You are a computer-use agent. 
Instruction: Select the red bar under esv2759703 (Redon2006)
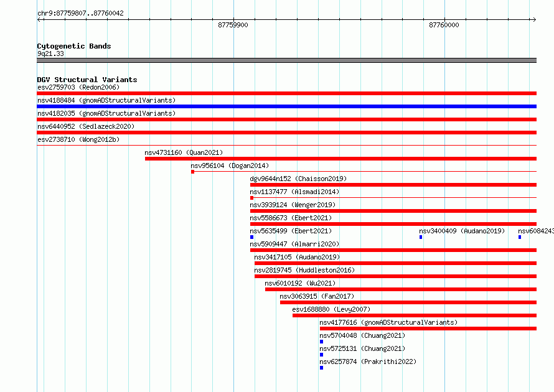click(286, 93)
